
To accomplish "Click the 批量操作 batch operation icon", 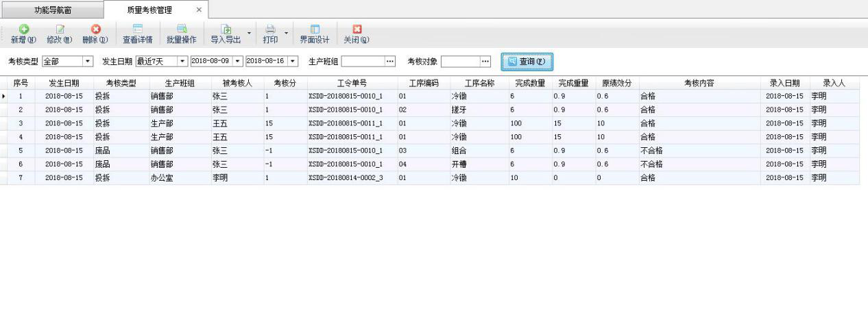I will [182, 29].
